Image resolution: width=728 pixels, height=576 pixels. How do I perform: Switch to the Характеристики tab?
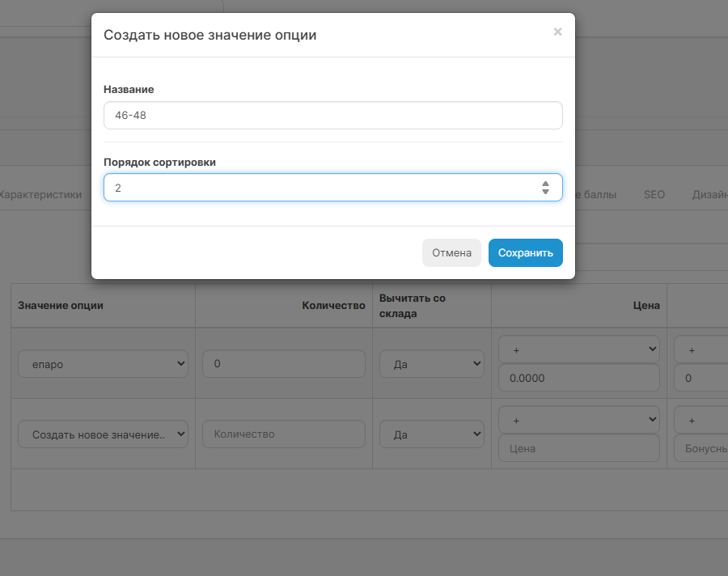[40, 194]
